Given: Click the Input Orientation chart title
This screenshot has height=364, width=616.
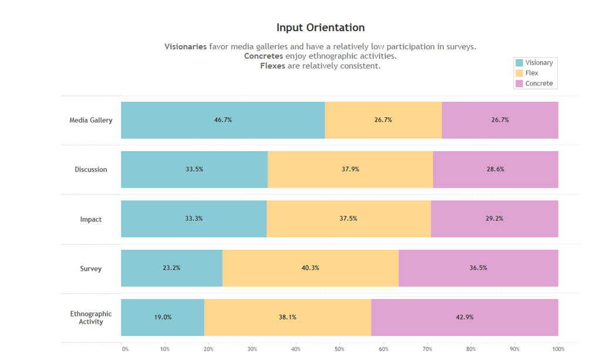Looking at the screenshot, I should 320,28.
